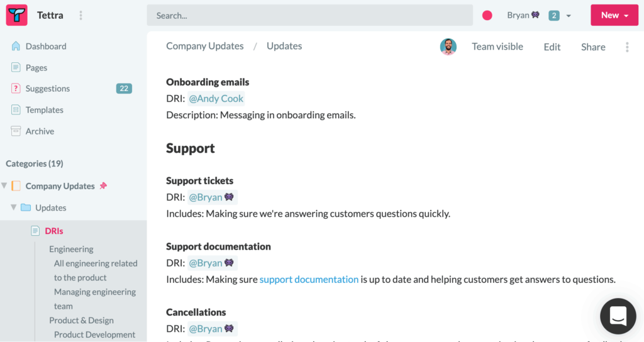Image resolution: width=644 pixels, height=342 pixels.
Task: Click the Edit button
Action: (x=552, y=47)
